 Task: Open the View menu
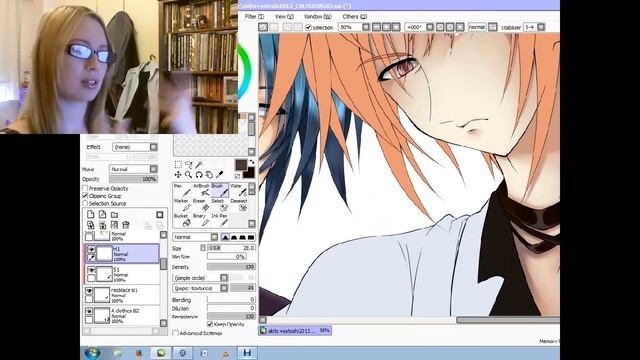coord(284,17)
